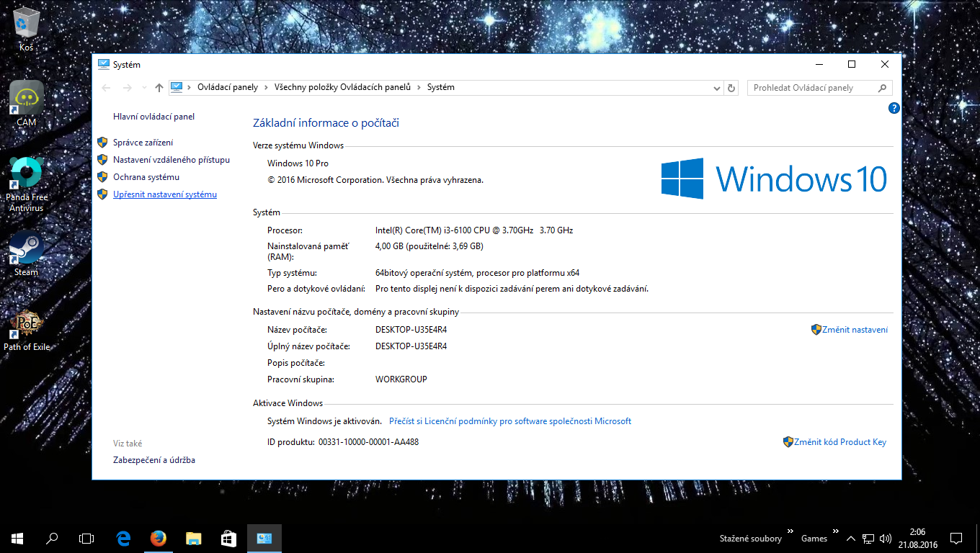
Task: Click the computer icon in the address bar
Action: click(x=177, y=87)
